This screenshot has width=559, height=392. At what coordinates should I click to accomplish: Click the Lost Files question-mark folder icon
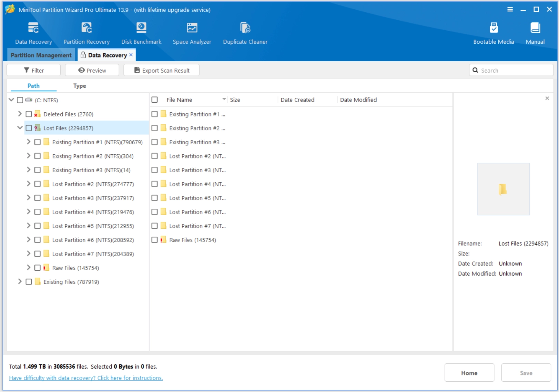click(x=37, y=128)
